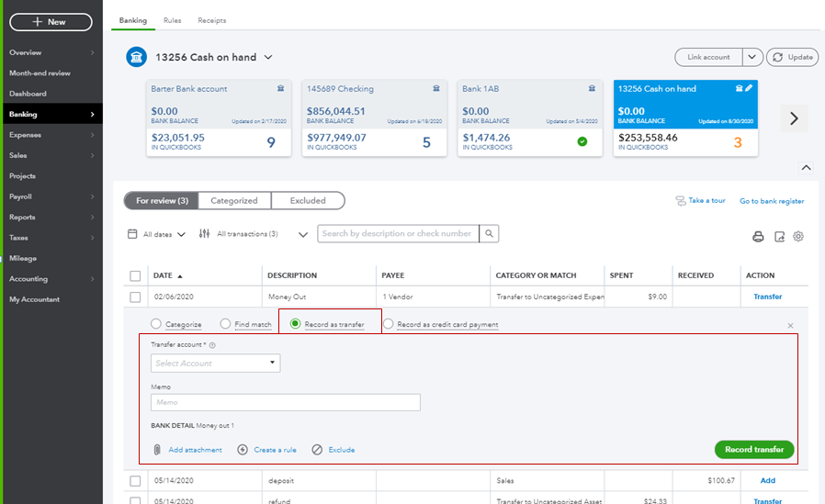
Task: Click the export icon next to printer
Action: pos(779,237)
